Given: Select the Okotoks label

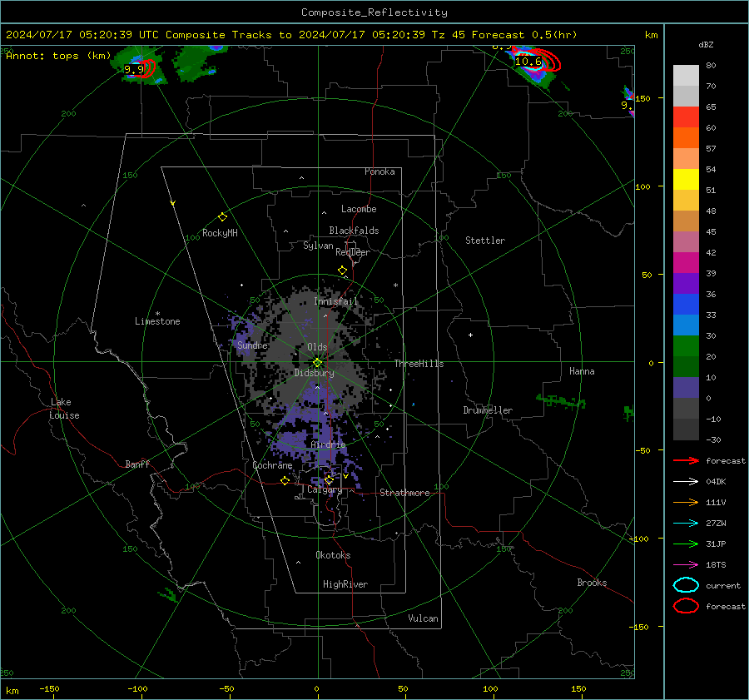Looking at the screenshot, I should point(333,555).
